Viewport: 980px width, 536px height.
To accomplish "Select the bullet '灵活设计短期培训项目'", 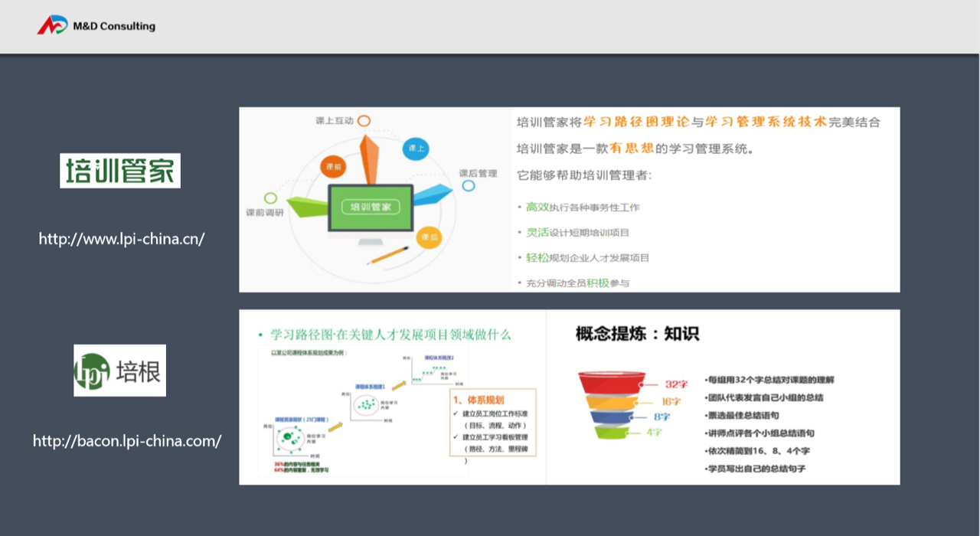I will [x=577, y=233].
